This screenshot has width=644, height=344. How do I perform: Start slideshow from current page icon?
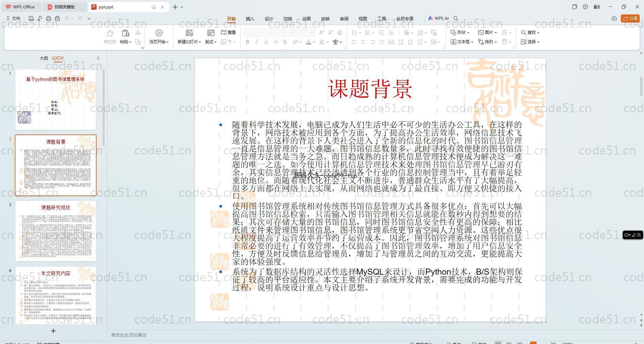(159, 33)
